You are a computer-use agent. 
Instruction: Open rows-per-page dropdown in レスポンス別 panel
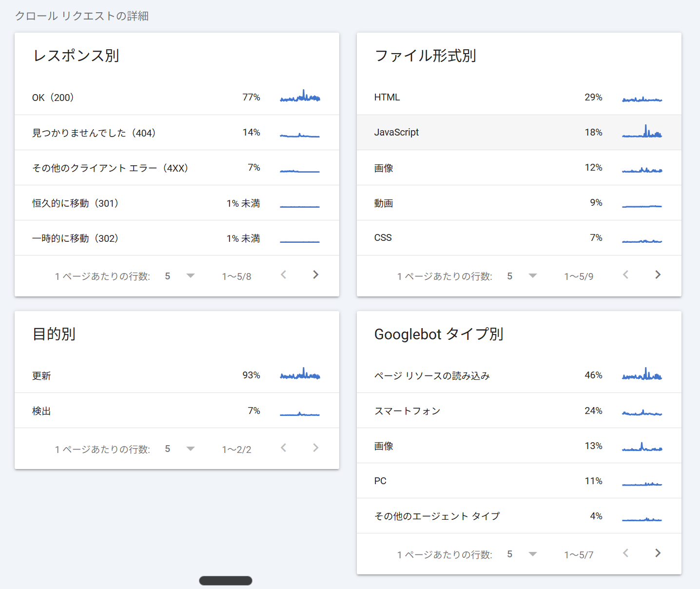click(190, 275)
